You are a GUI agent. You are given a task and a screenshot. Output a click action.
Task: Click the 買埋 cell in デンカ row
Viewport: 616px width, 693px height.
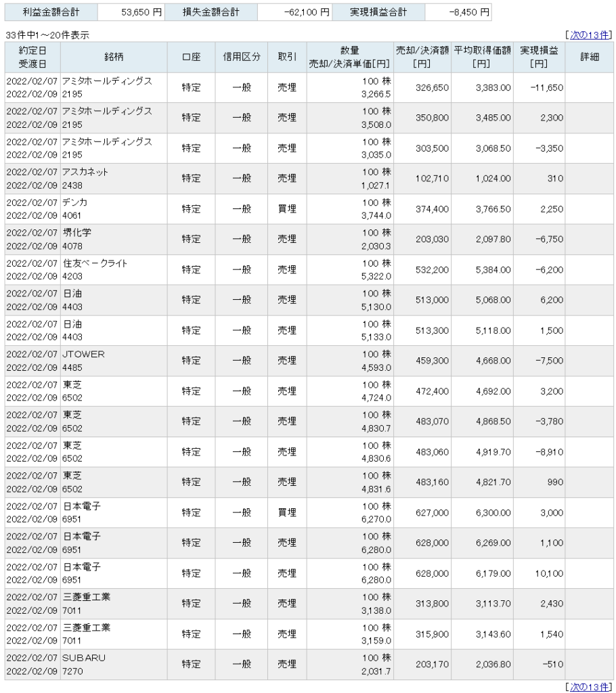[x=287, y=209]
